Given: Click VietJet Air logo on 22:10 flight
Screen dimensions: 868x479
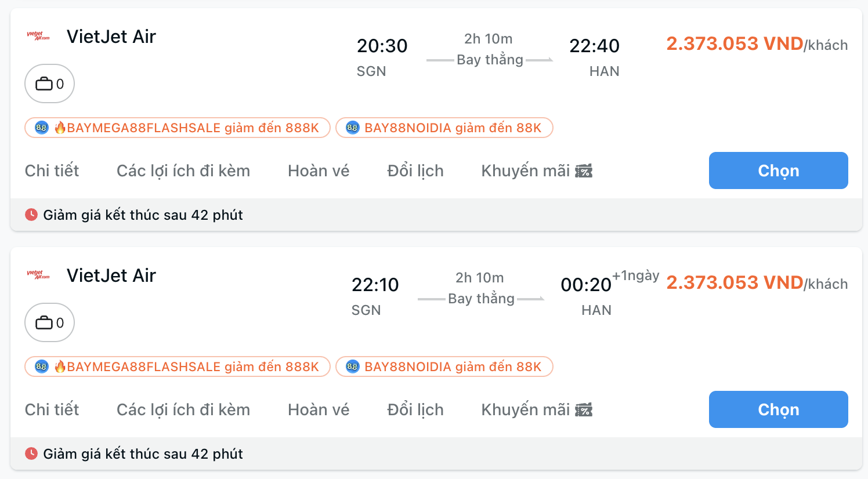Looking at the screenshot, I should click(x=38, y=275).
